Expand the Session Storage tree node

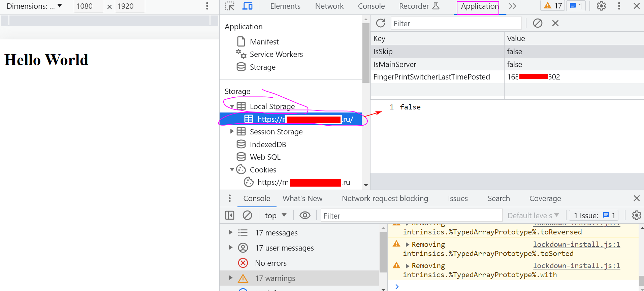[232, 131]
